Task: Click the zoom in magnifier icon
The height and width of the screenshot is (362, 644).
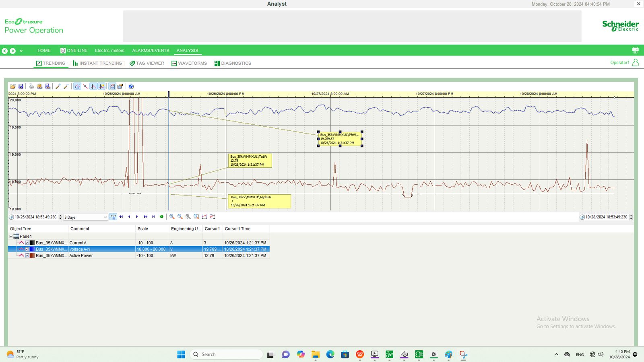Action: [172, 216]
